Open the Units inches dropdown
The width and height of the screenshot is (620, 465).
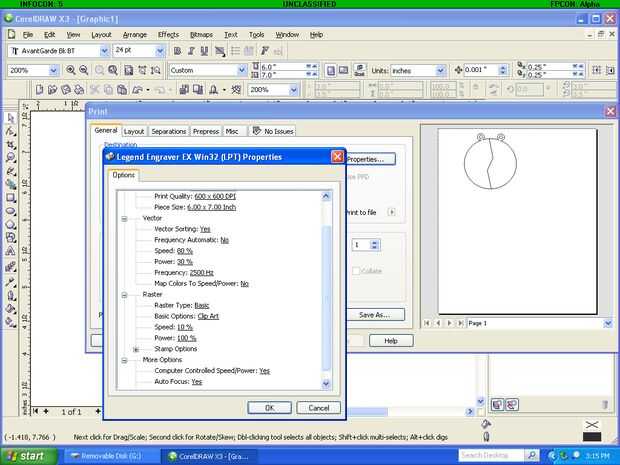(x=440, y=71)
